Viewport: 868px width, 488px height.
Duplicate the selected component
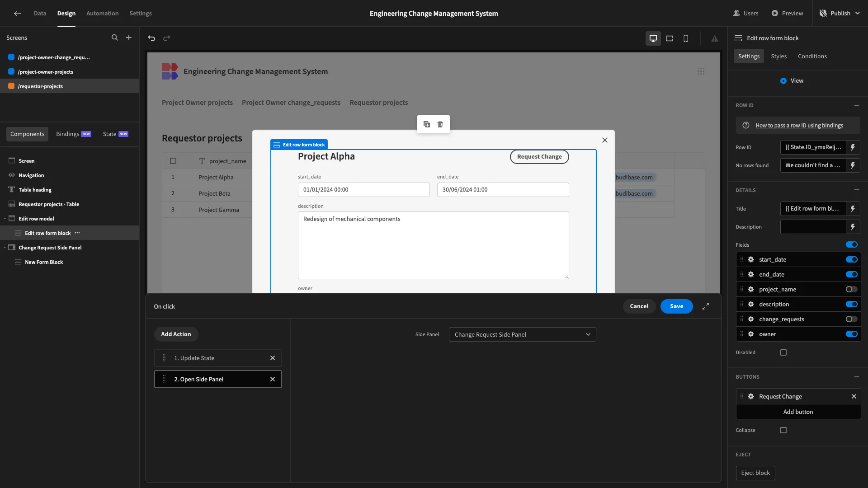tap(427, 124)
